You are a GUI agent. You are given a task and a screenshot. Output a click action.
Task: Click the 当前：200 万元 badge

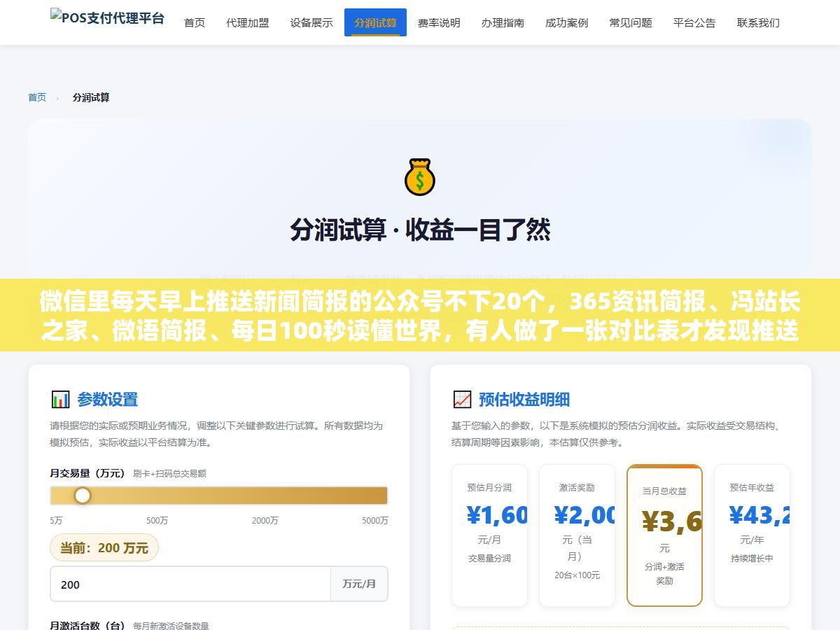click(x=104, y=547)
